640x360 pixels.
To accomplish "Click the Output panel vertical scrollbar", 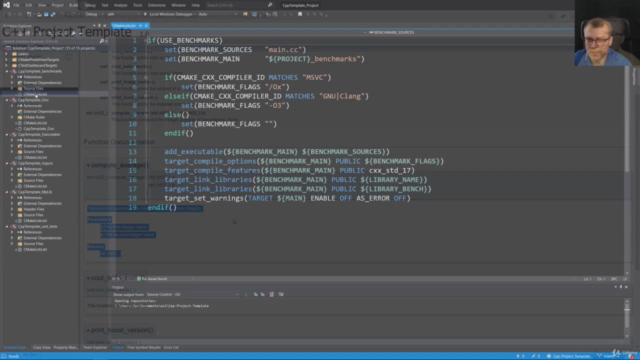I will point(627,318).
